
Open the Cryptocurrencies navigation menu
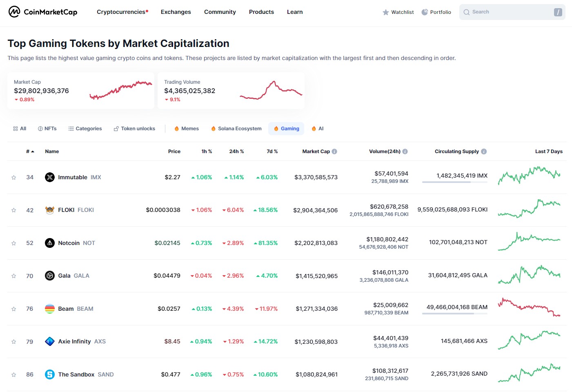point(122,12)
